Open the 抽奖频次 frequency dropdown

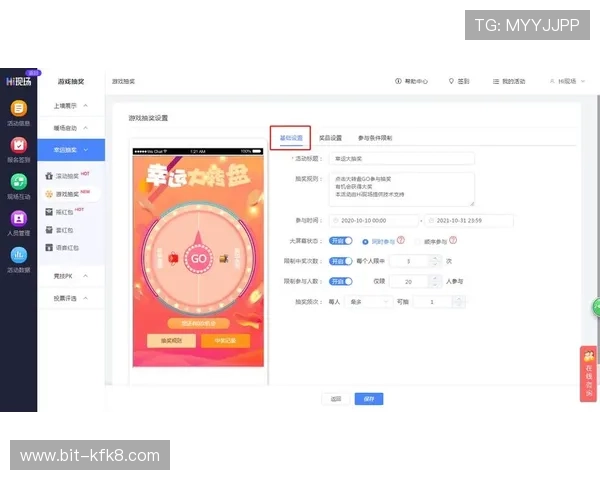click(x=369, y=302)
